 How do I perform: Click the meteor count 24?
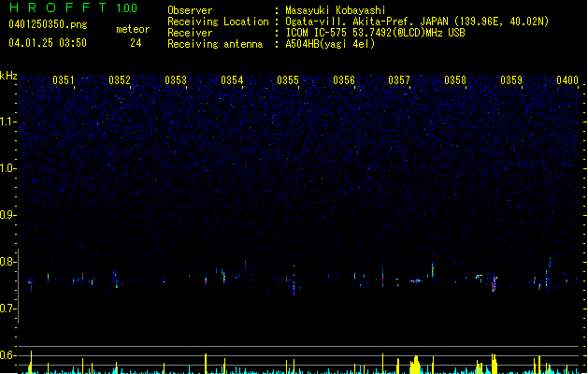pos(136,43)
